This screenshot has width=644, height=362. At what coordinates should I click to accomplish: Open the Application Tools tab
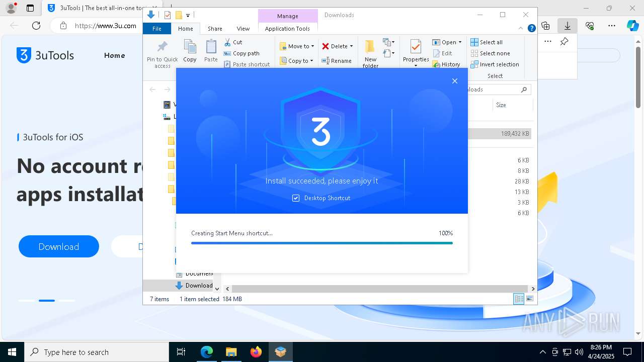coord(287,29)
